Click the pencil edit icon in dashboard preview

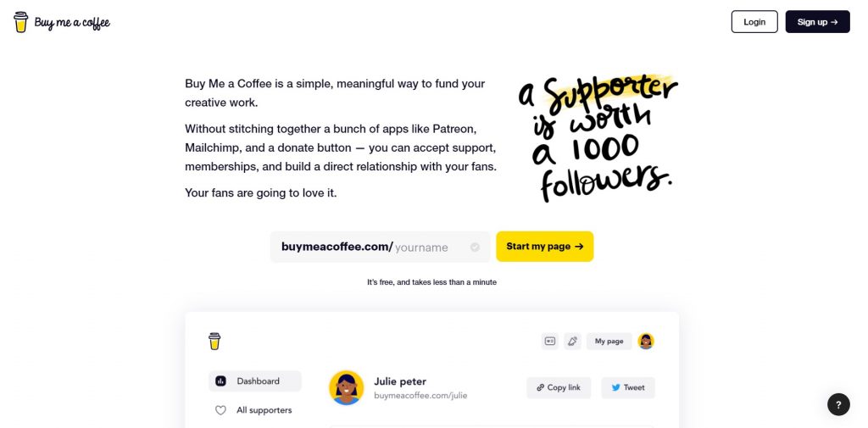[572, 342]
